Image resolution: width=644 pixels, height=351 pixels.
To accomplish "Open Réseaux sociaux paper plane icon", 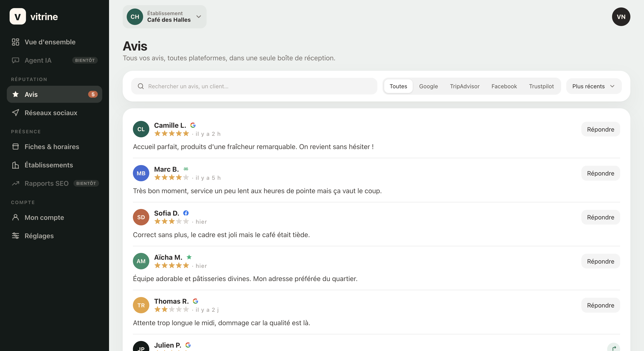I will tap(16, 113).
